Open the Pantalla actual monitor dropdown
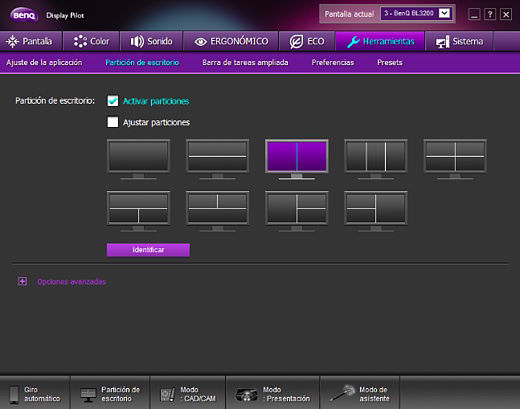This screenshot has width=520, height=409. click(x=444, y=13)
